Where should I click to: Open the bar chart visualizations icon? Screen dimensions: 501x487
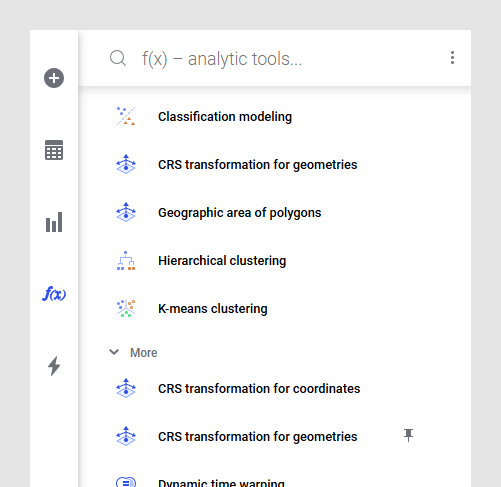tap(54, 222)
